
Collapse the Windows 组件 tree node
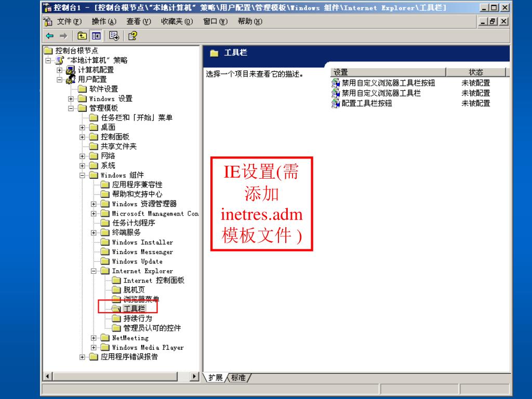pos(82,176)
